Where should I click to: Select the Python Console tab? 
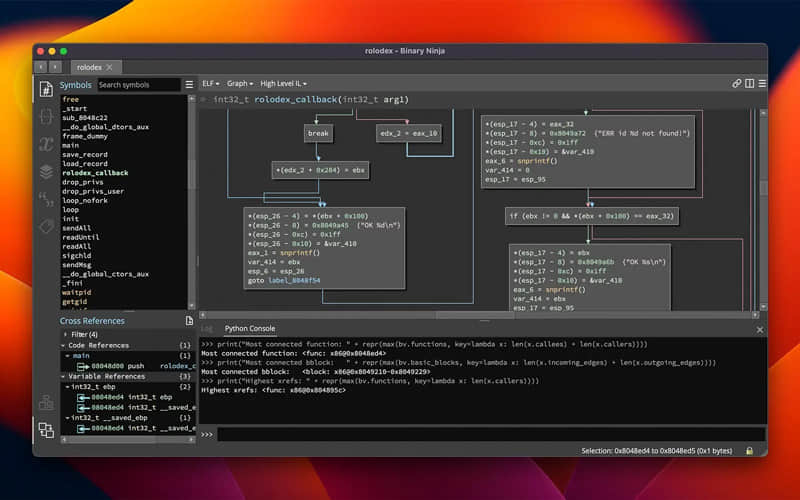[249, 328]
